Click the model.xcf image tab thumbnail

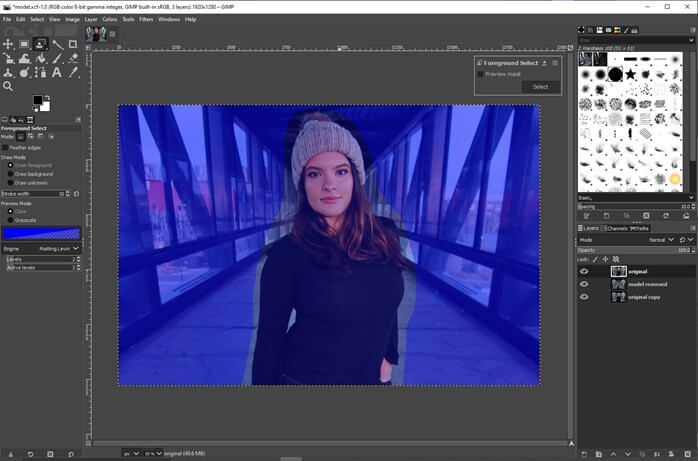pos(96,34)
